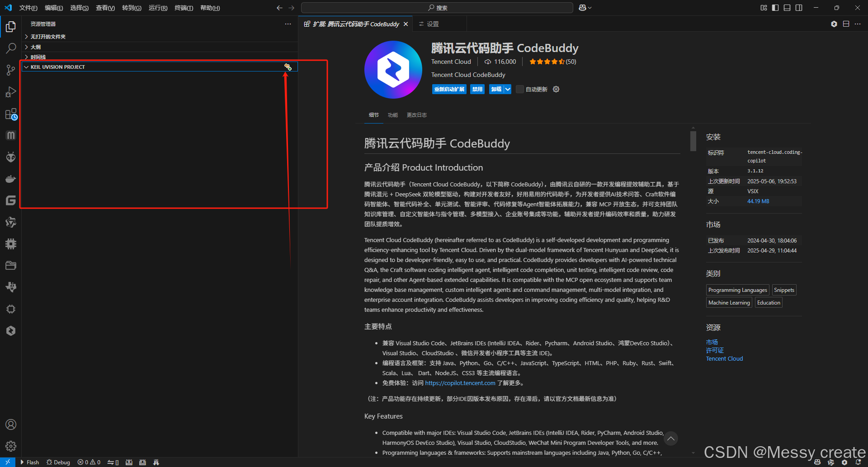Screen dimensions: 868x467
Task: Click the 禁用 button
Action: pos(477,89)
